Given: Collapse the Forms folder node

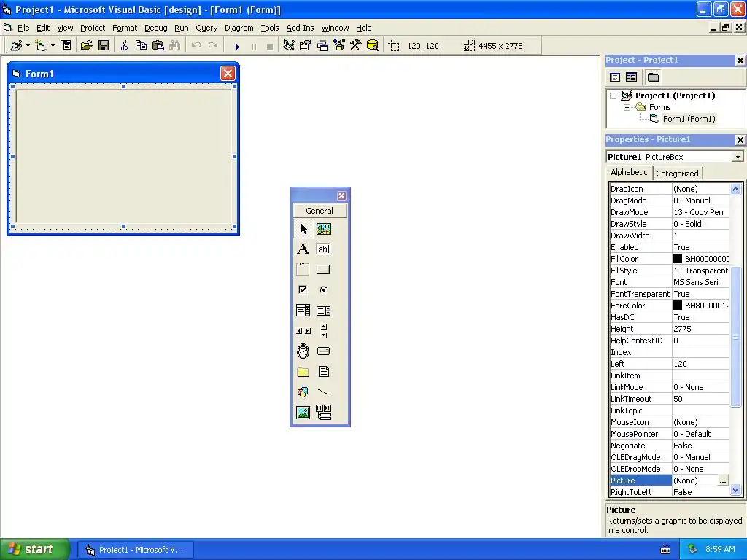Looking at the screenshot, I should click(x=627, y=108).
